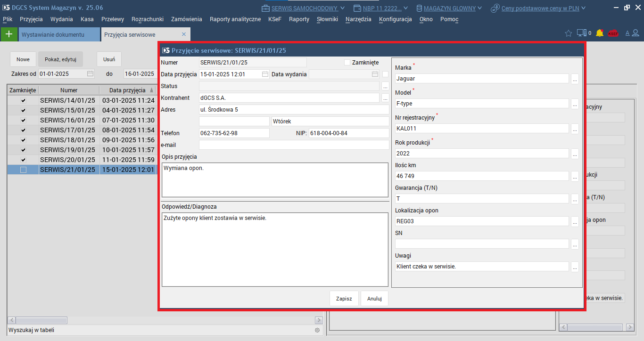Open the KSeF menu
Screen dimensions: 644x341
point(275,19)
